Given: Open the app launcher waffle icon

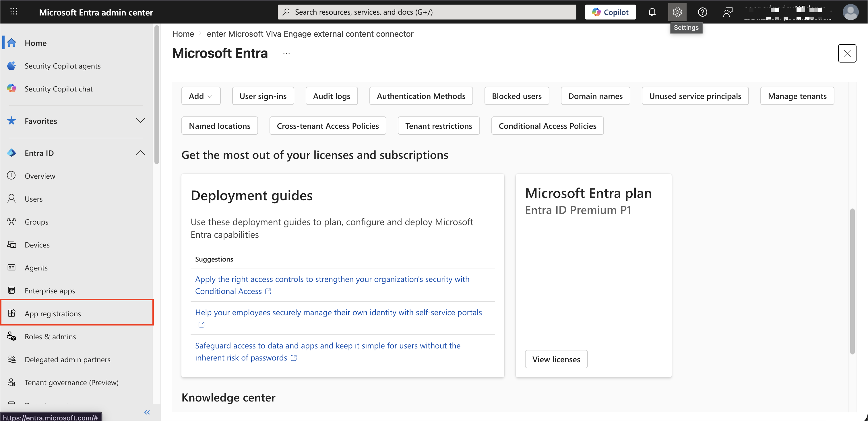Looking at the screenshot, I should coord(14,12).
